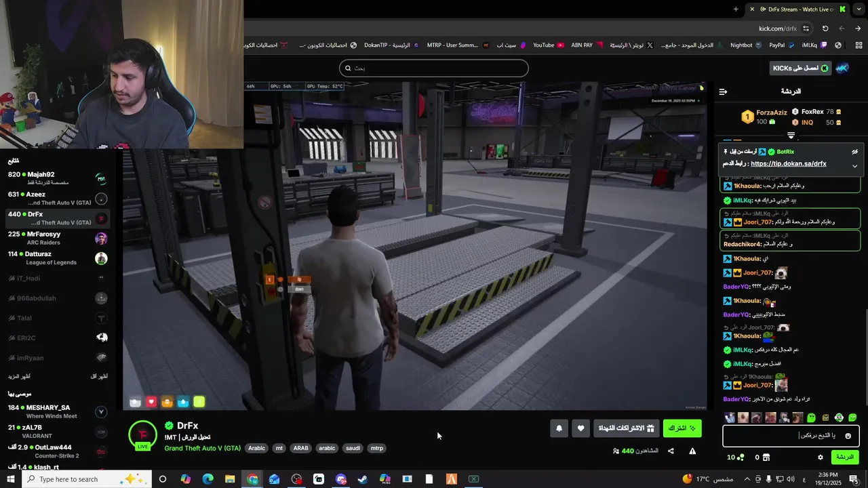Click the Kick search (بحث) field
The image size is (868, 488).
434,68
